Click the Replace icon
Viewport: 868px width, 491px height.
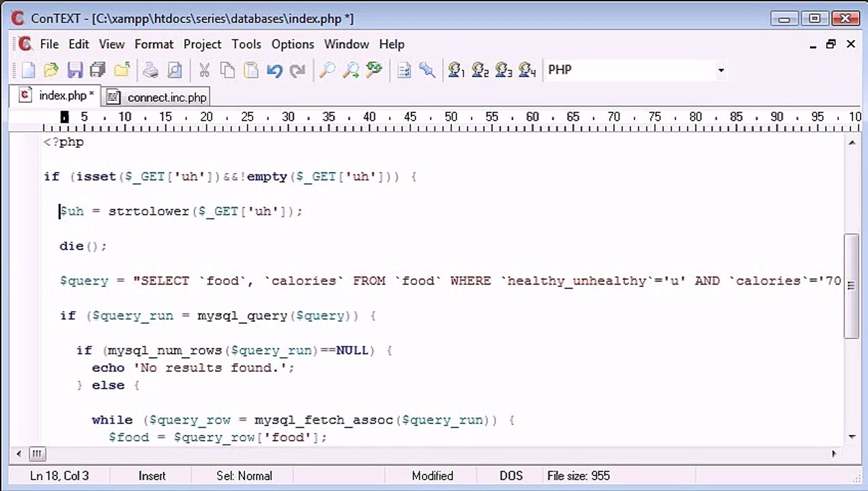[374, 70]
